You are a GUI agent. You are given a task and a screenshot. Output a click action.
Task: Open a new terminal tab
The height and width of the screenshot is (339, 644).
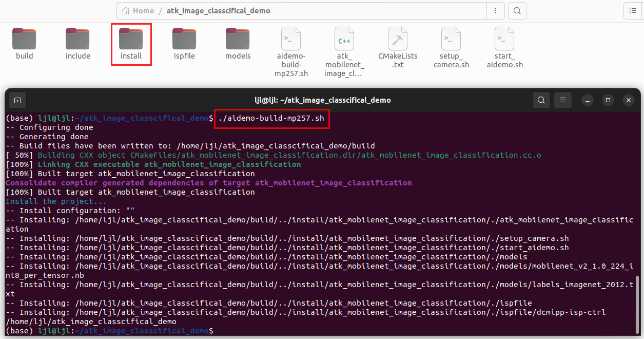tap(17, 100)
